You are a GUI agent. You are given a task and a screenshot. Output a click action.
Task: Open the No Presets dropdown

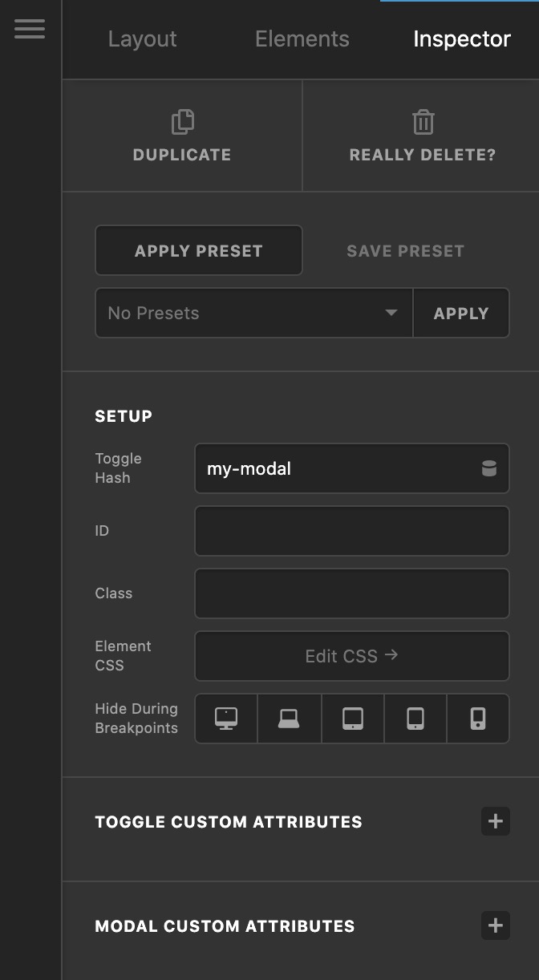pos(254,313)
